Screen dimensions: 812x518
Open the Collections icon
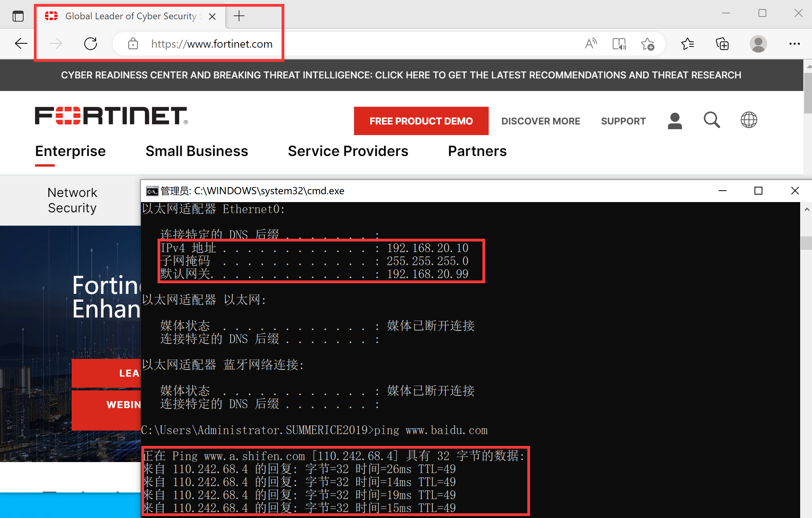722,44
